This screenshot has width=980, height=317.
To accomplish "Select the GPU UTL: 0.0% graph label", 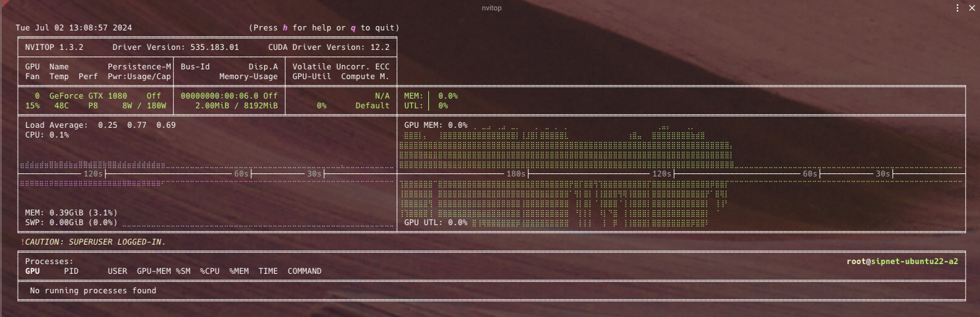I will pyautogui.click(x=436, y=223).
